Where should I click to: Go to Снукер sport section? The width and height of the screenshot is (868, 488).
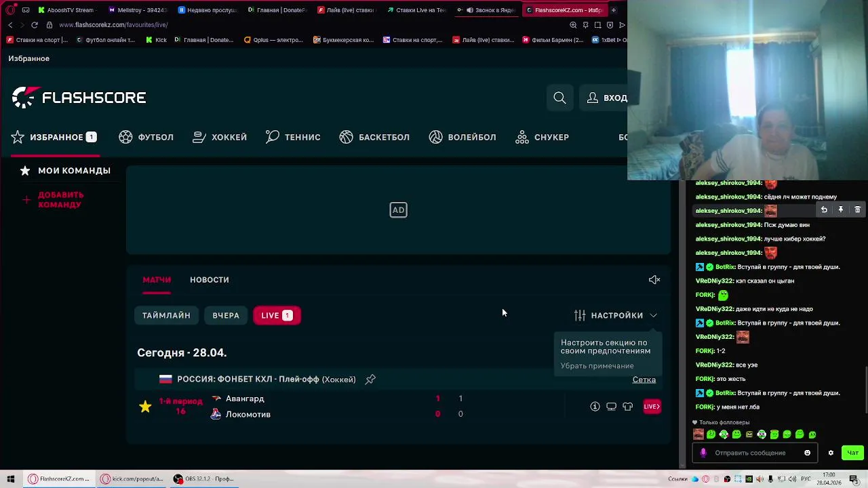[542, 137]
